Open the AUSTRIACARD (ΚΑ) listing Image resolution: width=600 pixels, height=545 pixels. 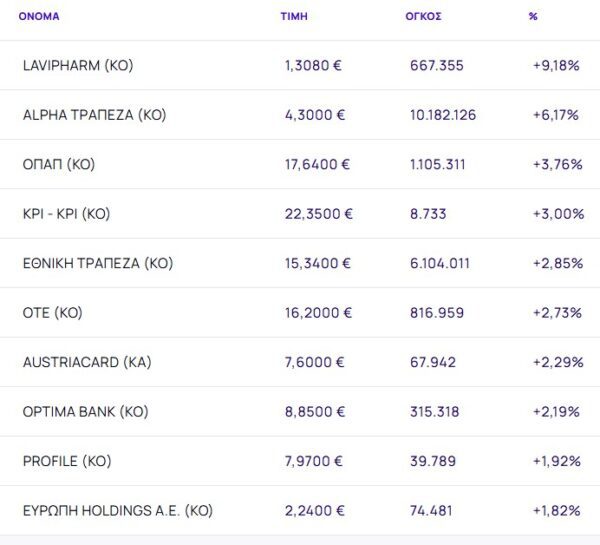click(x=86, y=362)
